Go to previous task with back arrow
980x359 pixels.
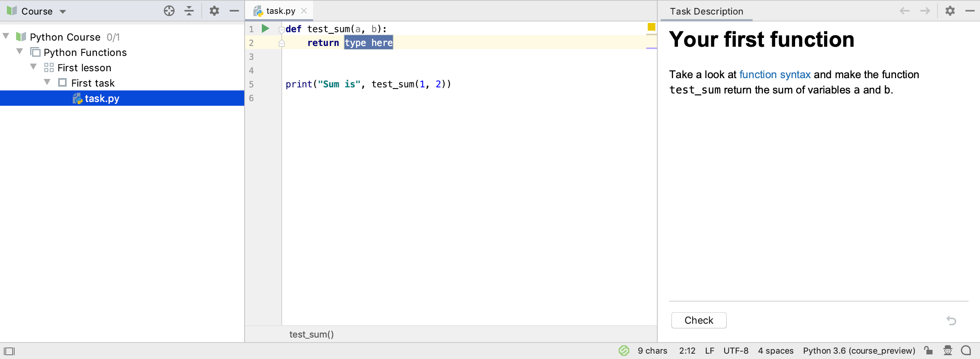pos(905,11)
